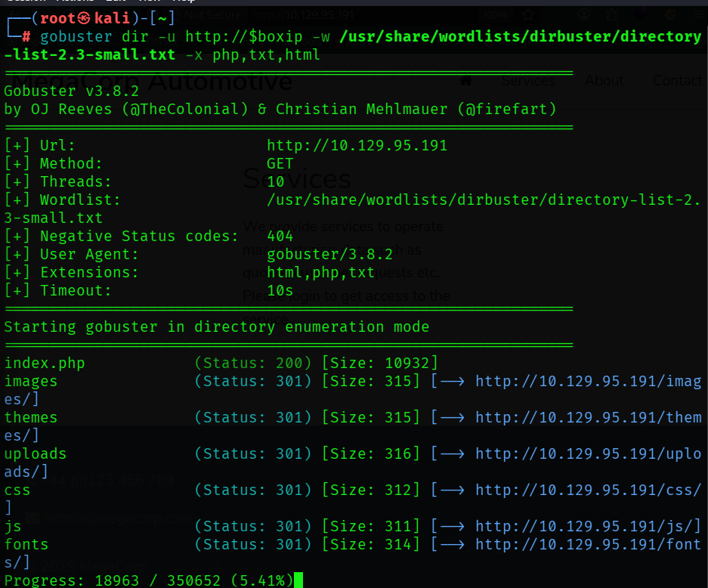
Task: Click Size: 316 on the uploads row
Action: coord(371,453)
